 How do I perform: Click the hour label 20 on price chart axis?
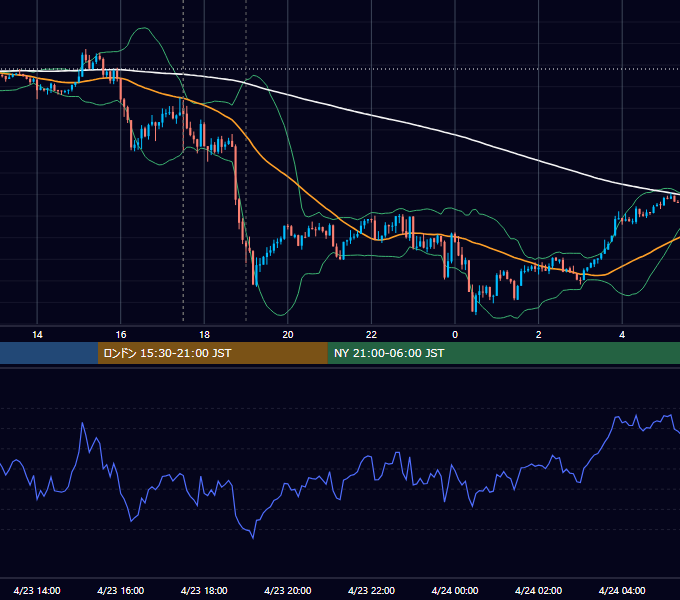(x=288, y=335)
